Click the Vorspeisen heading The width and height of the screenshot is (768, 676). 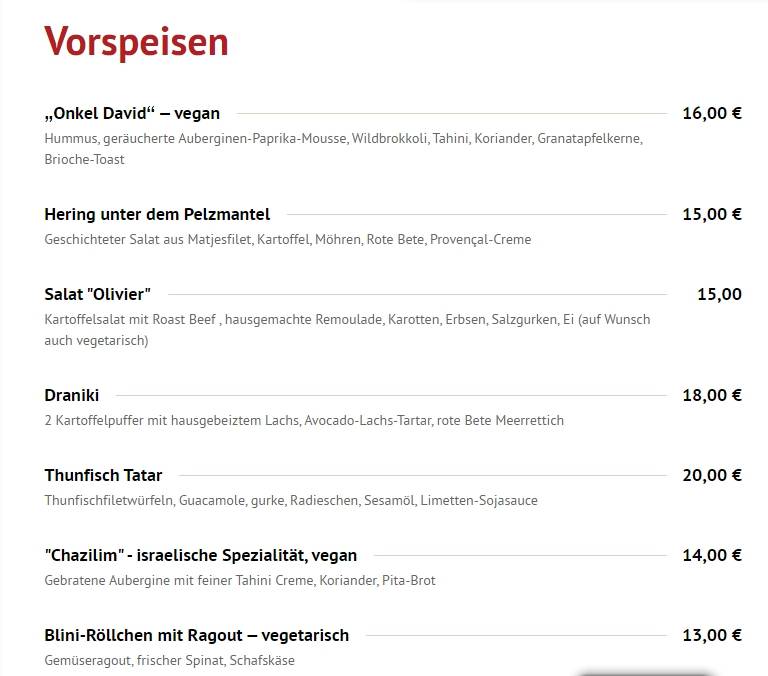tap(136, 42)
